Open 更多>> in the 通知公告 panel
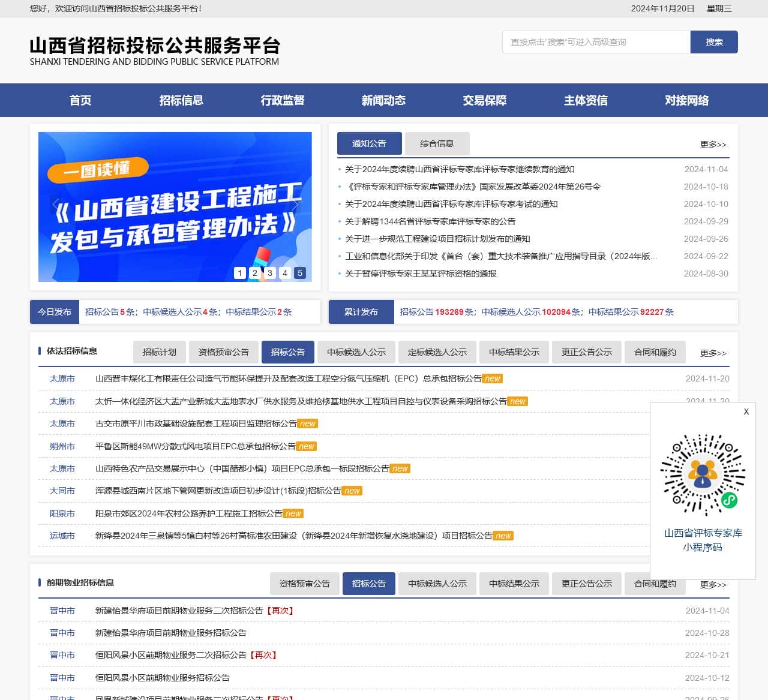768x700 pixels. 713,145
